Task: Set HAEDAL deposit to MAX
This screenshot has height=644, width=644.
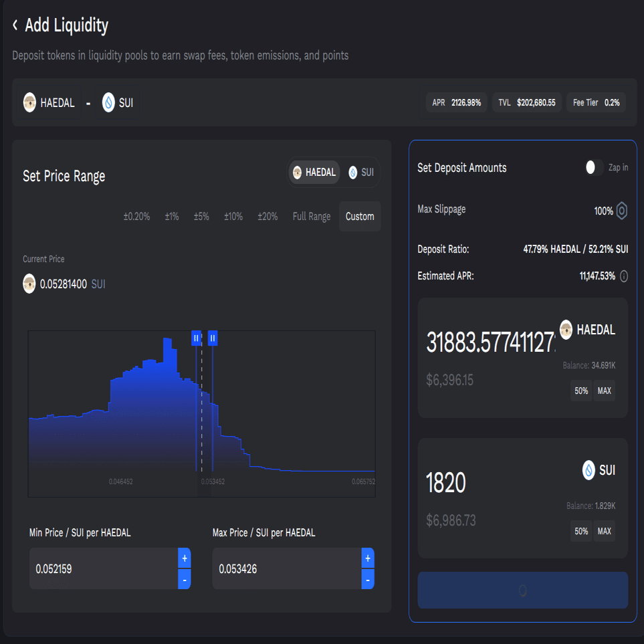Action: tap(604, 391)
